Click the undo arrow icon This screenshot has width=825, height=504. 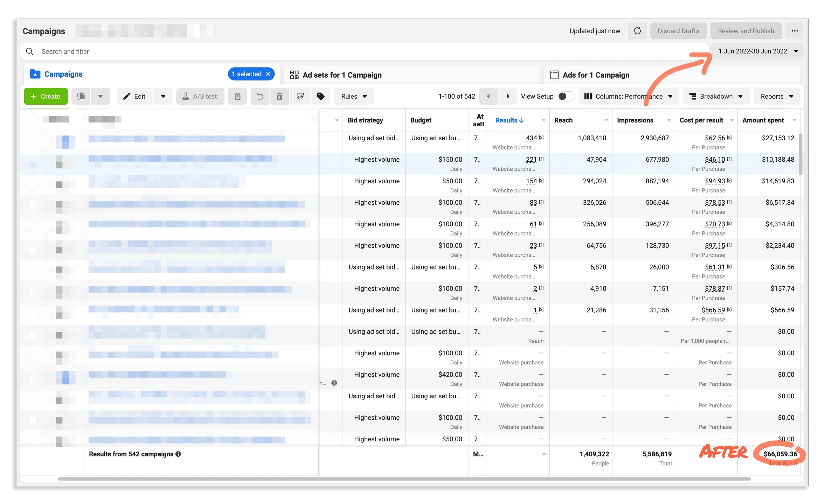(260, 96)
